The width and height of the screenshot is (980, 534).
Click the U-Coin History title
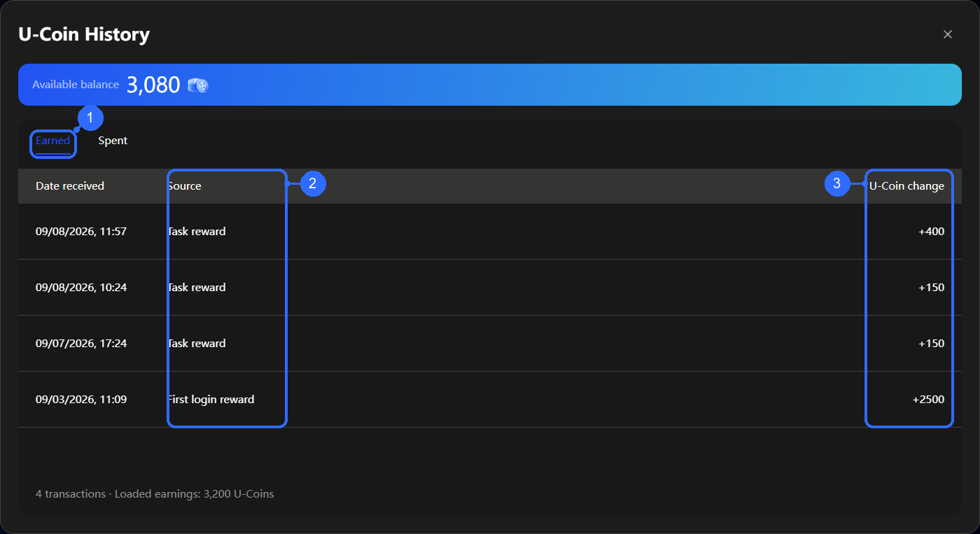tap(84, 34)
